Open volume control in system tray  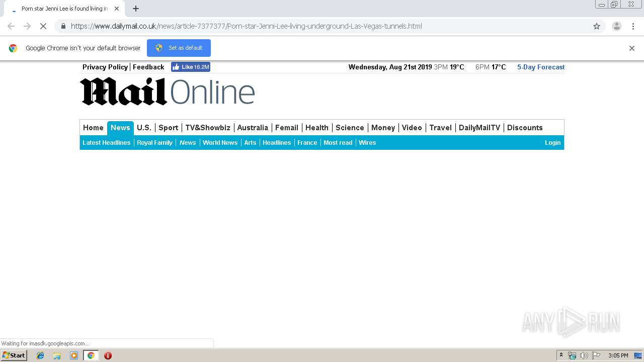584,355
